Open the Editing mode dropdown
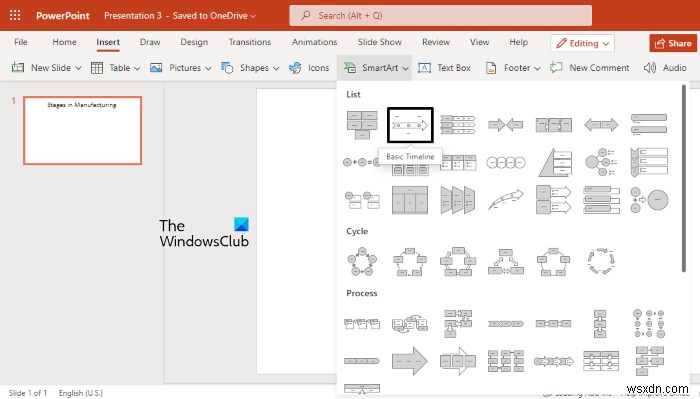 (x=582, y=43)
